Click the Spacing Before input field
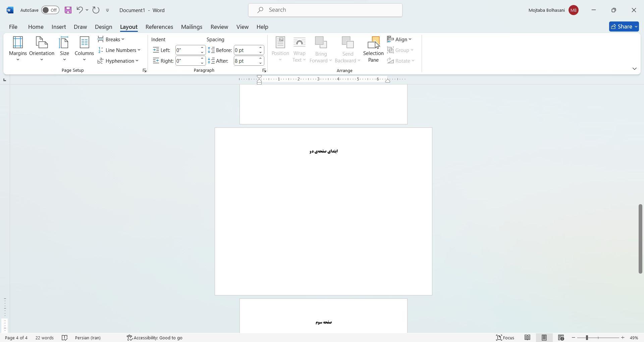Screen dimensions: 644x342 pyautogui.click(x=246, y=50)
